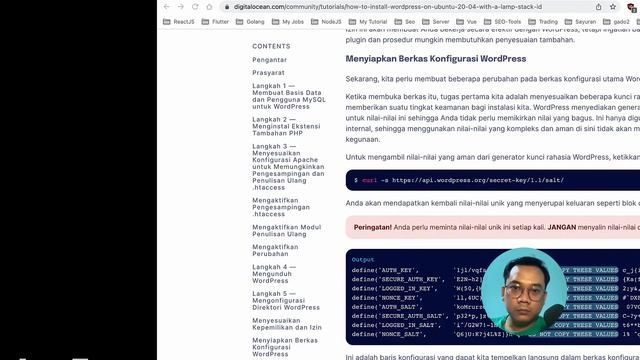Open the NodeJS bookmark folder
Screen dimensions: 640x360
click(x=326, y=22)
